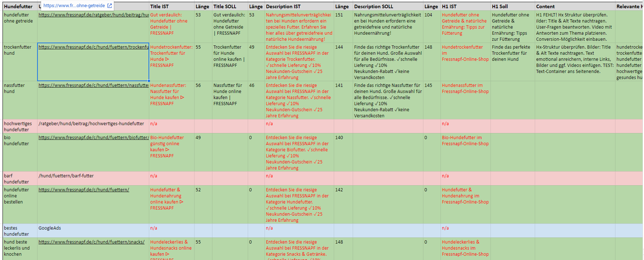Viewport: 644px width, 260px height.
Task: Select Description SOLL 'Finde das richtige Trockenfutter'
Action: 388,62
